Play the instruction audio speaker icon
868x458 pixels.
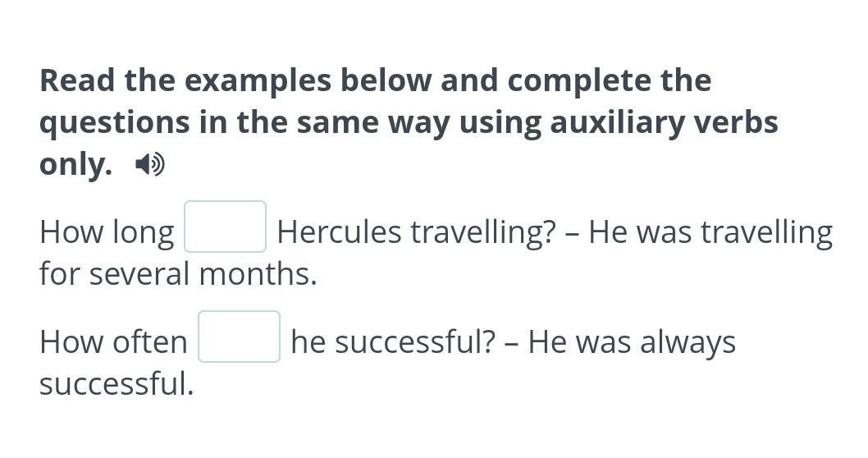pyautogui.click(x=150, y=166)
